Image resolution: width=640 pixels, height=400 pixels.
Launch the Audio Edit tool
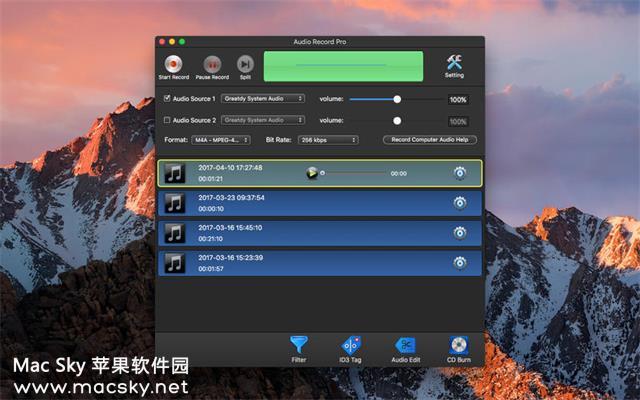pyautogui.click(x=406, y=345)
